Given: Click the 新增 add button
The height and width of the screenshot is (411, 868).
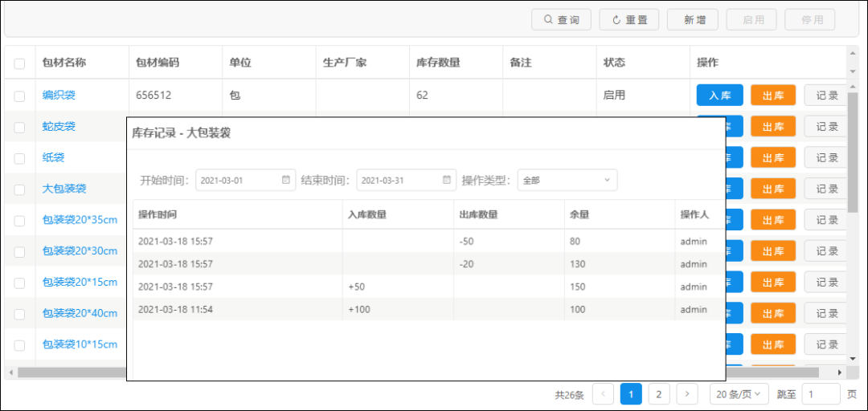Looking at the screenshot, I should pyautogui.click(x=694, y=20).
